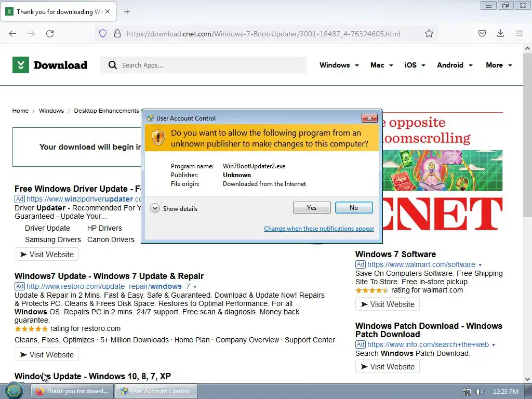
Task: Click the volume speaker tray icon
Action: (480, 392)
